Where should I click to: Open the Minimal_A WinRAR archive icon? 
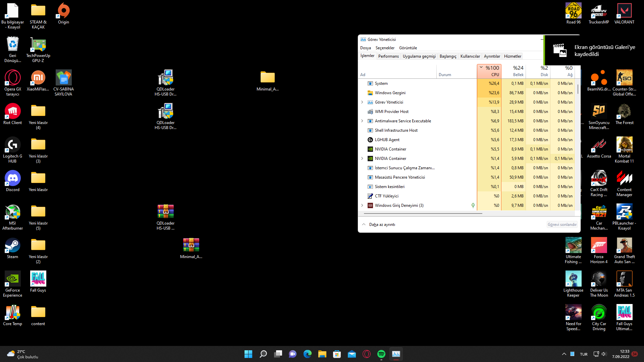point(191,248)
